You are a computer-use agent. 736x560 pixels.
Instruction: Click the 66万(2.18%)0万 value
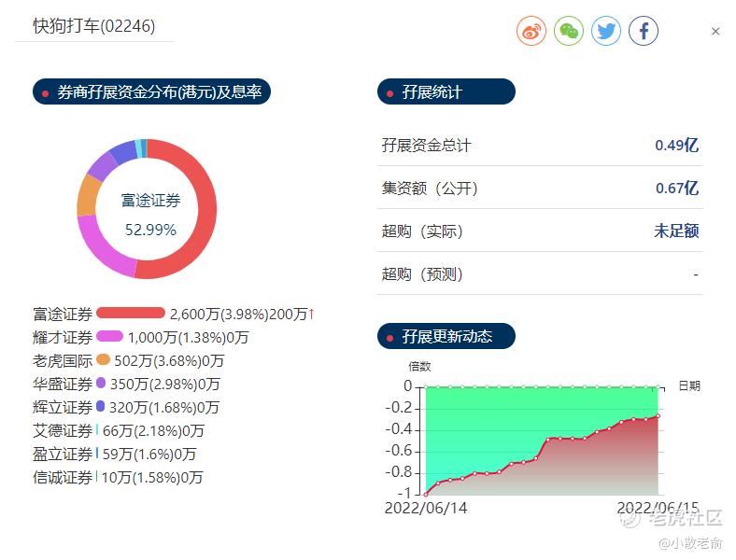click(153, 430)
